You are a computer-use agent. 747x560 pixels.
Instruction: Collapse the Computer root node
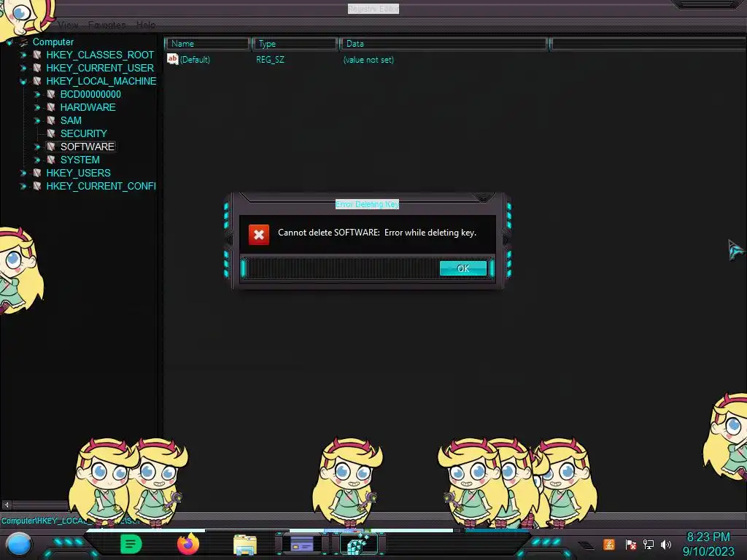(9, 42)
